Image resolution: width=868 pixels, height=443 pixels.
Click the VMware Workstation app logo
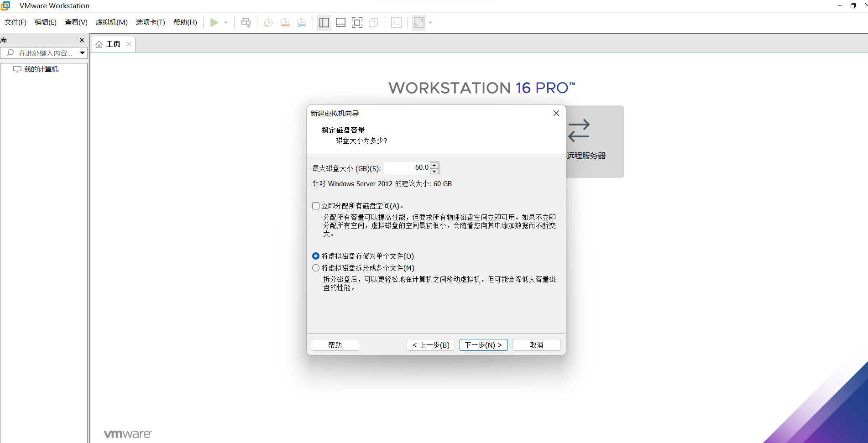(5, 5)
